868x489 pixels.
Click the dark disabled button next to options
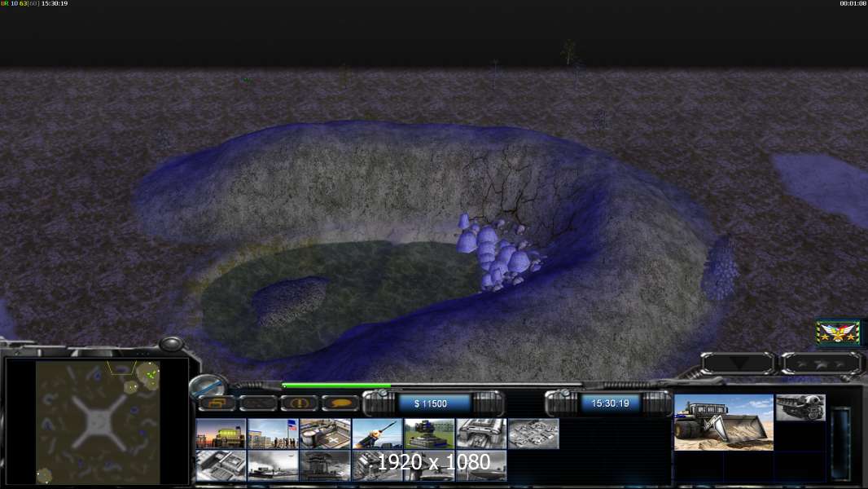258,403
